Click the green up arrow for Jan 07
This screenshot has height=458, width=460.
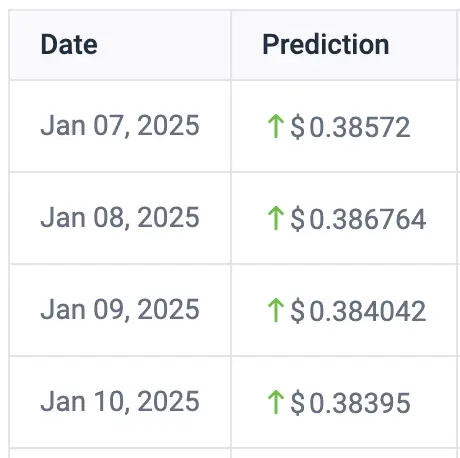(x=276, y=126)
